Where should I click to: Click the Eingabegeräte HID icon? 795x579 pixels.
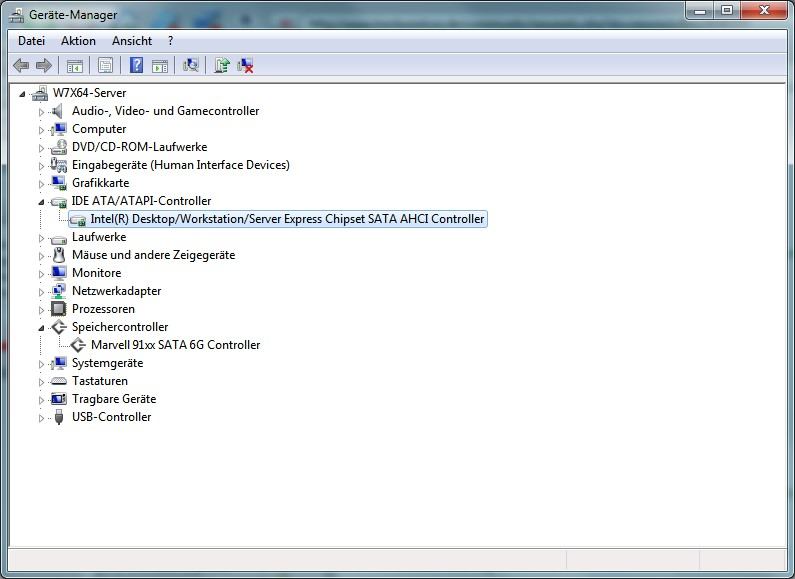[59, 165]
